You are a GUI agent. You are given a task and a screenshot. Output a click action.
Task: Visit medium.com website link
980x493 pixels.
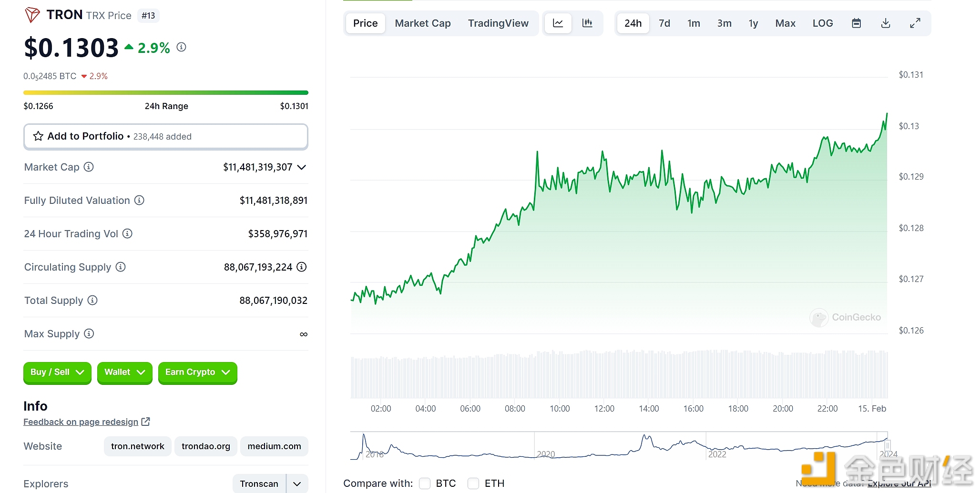[274, 446]
